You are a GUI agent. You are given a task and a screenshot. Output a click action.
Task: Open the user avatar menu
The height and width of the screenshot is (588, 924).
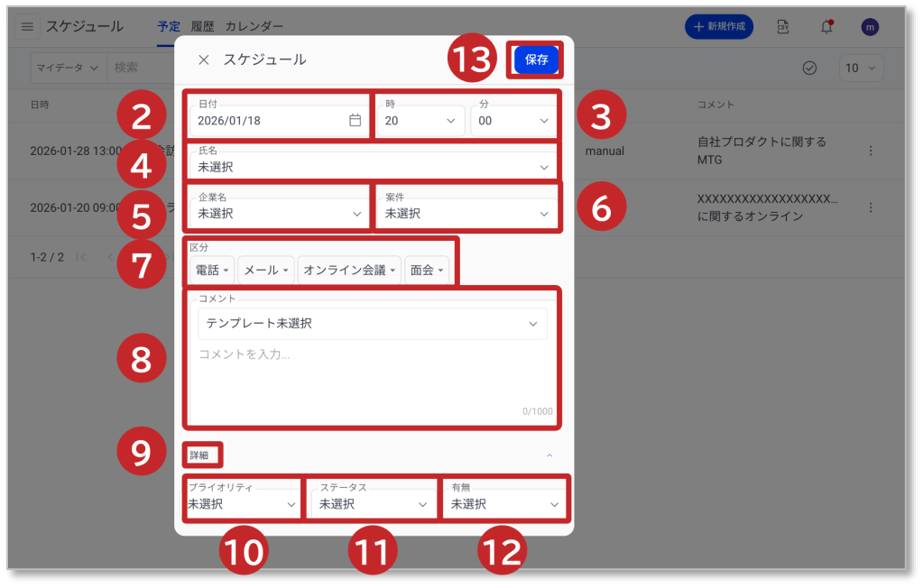click(870, 27)
